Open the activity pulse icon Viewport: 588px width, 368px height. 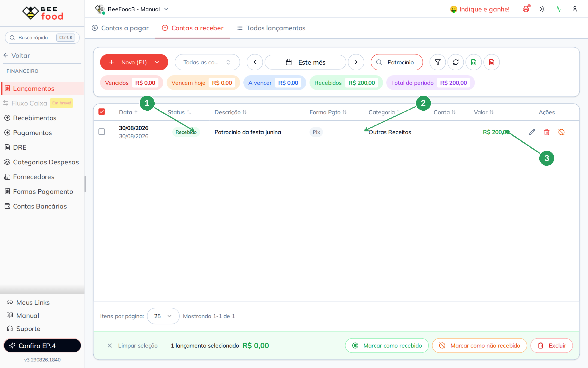coord(559,9)
